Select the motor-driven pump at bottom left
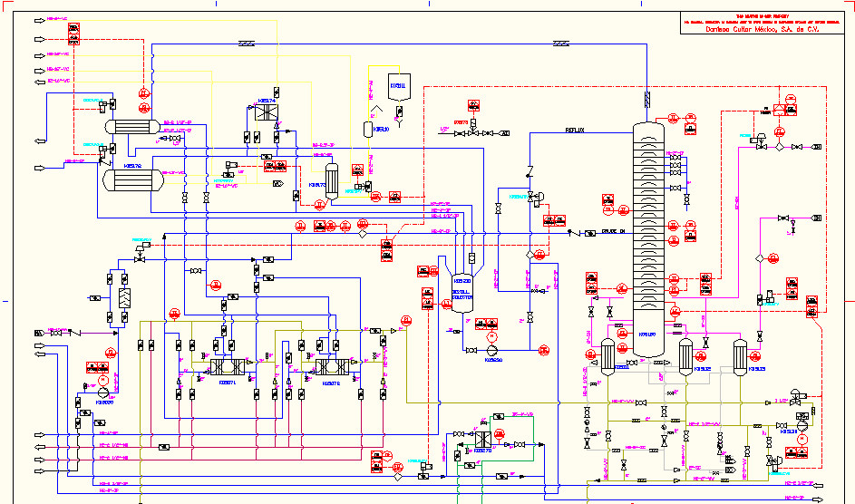This screenshot has width=855, height=504. 103,392
